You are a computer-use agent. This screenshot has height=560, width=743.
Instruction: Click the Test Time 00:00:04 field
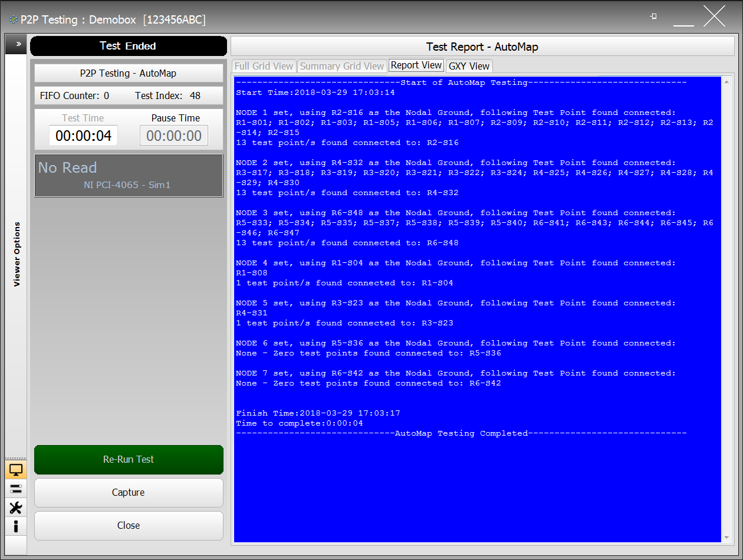click(83, 136)
